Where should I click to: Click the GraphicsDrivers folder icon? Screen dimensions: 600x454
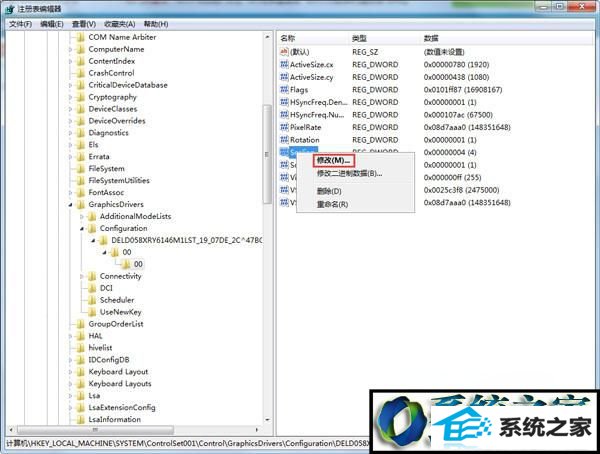pyautogui.click(x=80, y=204)
